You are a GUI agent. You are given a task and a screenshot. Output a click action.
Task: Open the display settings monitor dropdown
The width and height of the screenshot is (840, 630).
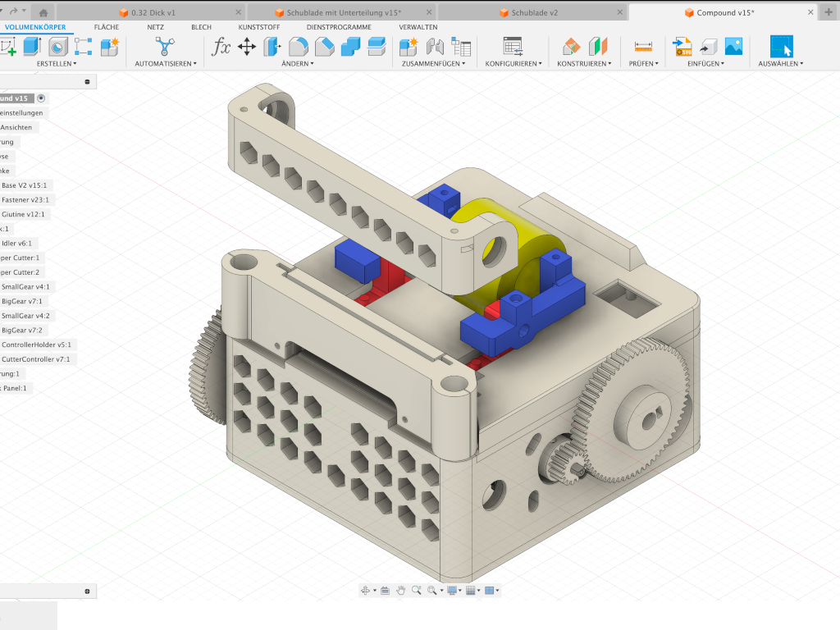coord(454,591)
